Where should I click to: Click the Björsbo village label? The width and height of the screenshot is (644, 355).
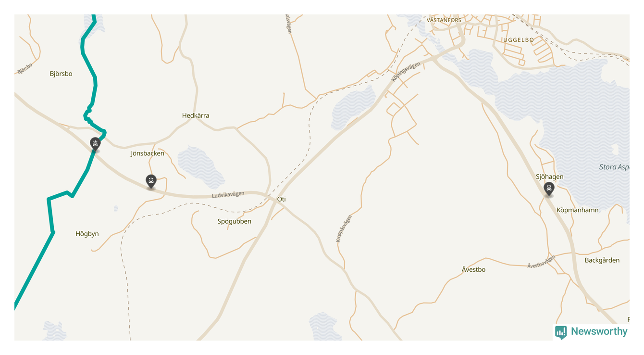(x=61, y=74)
